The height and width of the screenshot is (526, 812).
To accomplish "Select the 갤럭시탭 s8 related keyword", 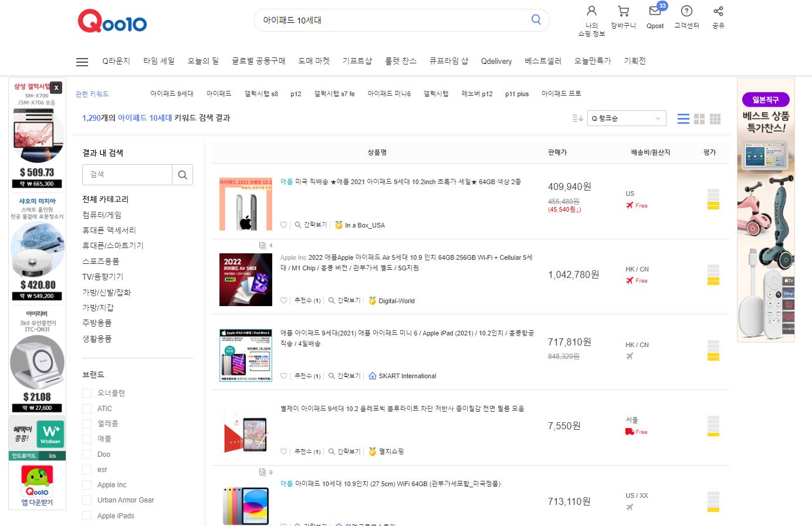I will pos(261,94).
